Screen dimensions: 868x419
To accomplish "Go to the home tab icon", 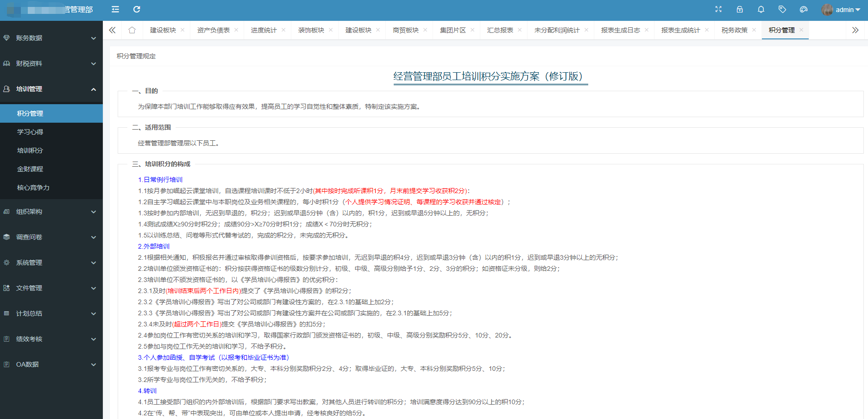I will point(132,30).
